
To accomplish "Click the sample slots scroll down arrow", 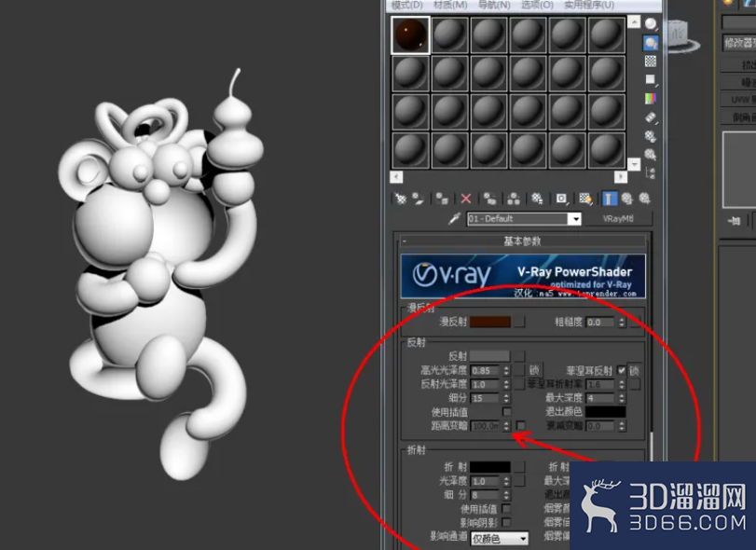I will coord(634,164).
